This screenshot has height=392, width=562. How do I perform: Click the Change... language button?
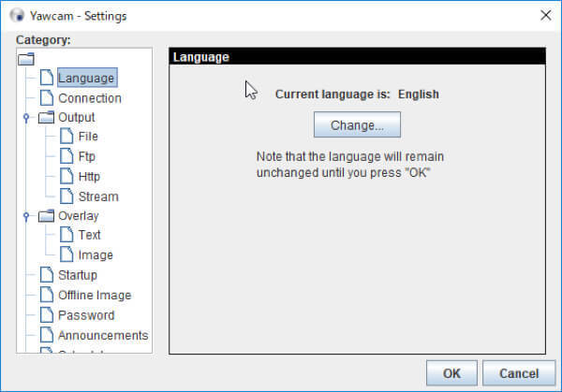[x=357, y=124]
